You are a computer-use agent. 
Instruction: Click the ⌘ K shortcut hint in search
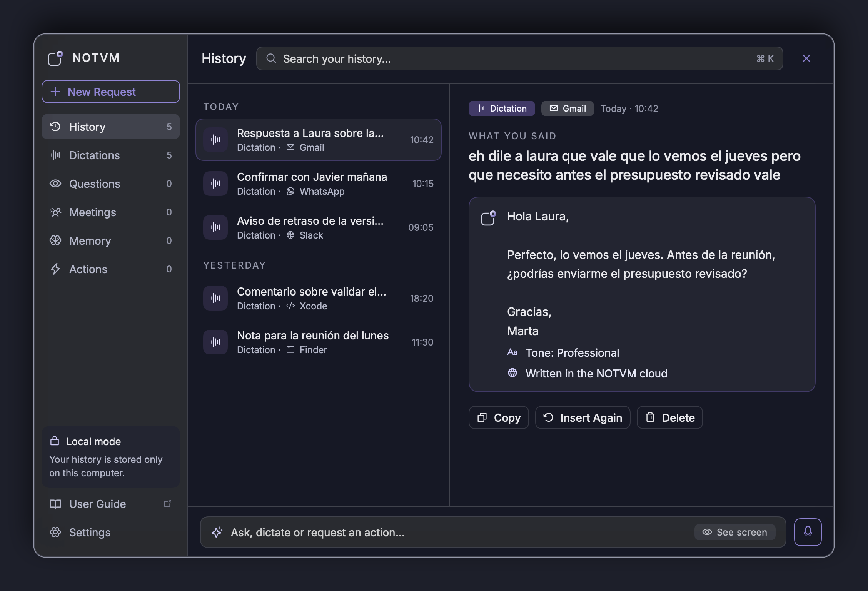pyautogui.click(x=765, y=58)
